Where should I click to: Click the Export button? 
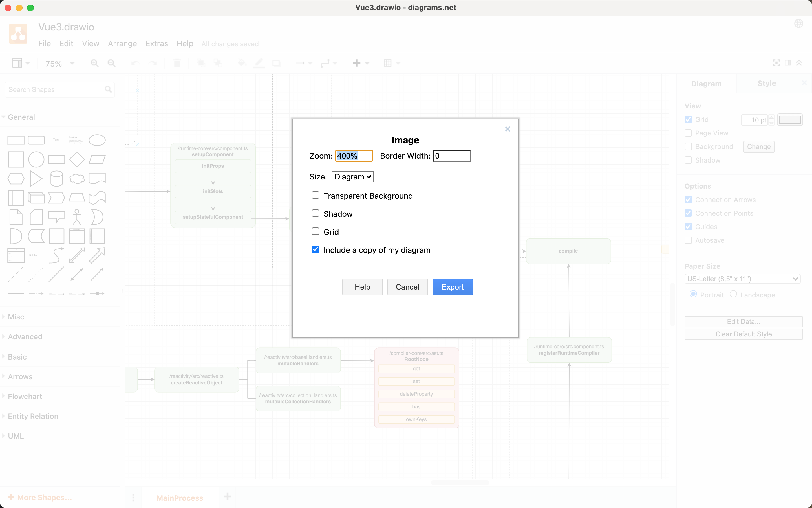pyautogui.click(x=453, y=287)
